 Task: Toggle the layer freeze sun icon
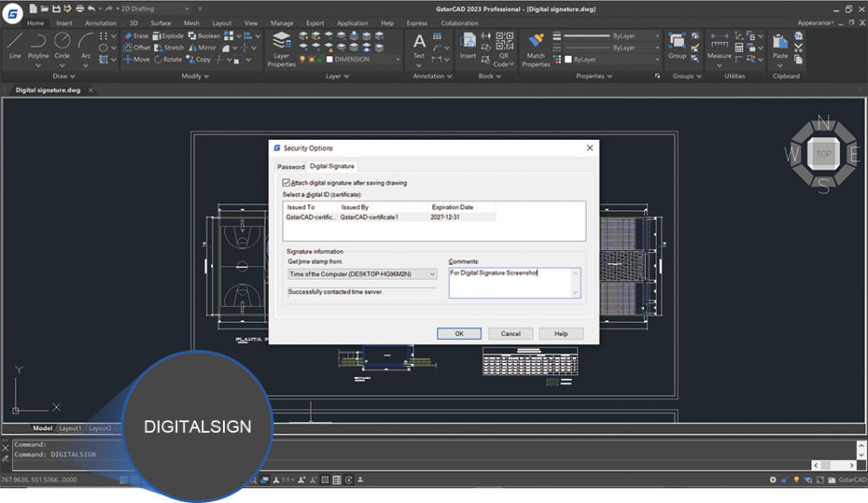(x=311, y=59)
